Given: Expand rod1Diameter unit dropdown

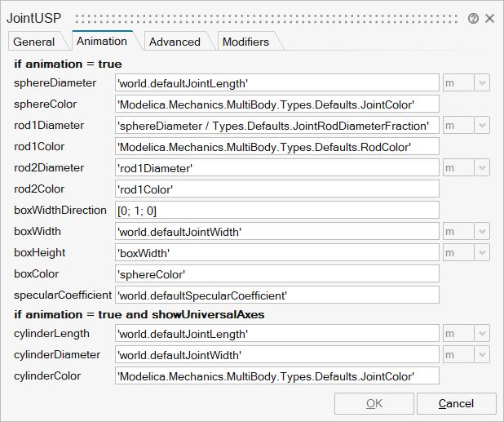Looking at the screenshot, I should [483, 125].
